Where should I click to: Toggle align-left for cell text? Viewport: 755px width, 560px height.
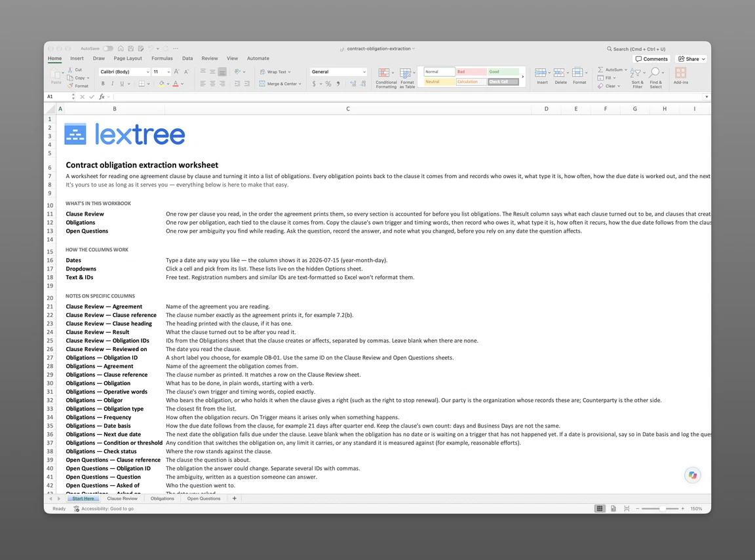pos(203,84)
